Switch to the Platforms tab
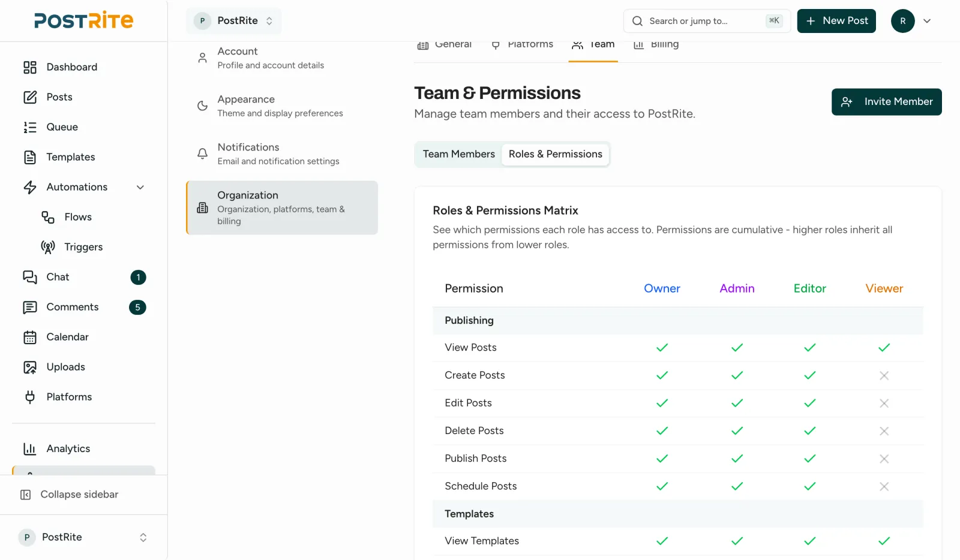 (522, 44)
